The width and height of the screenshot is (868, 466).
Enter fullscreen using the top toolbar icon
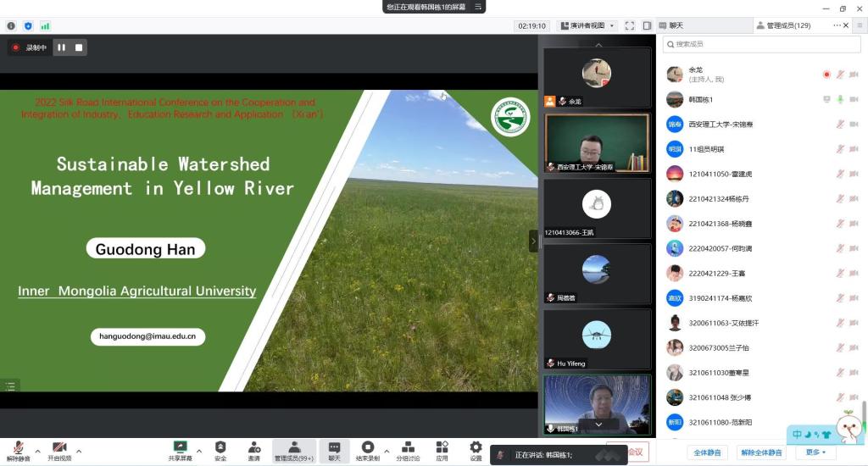(630, 26)
